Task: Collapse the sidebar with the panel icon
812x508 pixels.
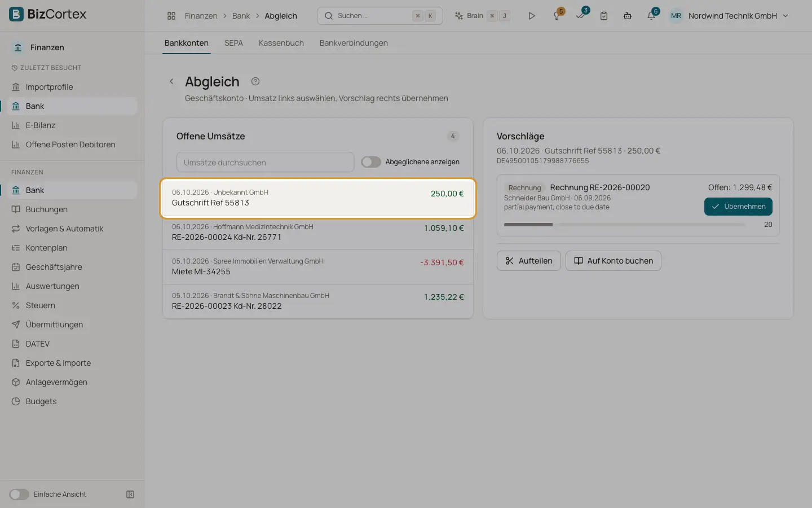Action: 130,494
